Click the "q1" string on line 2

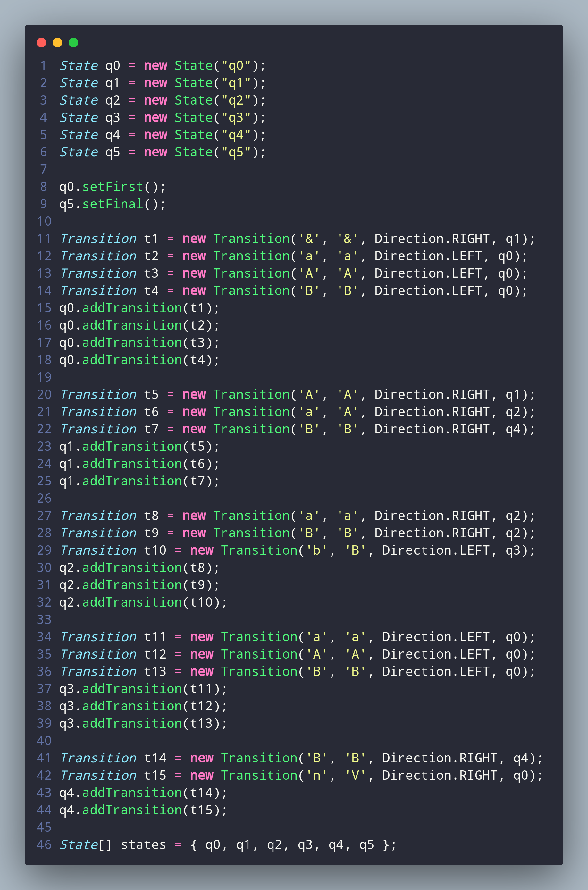[236, 83]
